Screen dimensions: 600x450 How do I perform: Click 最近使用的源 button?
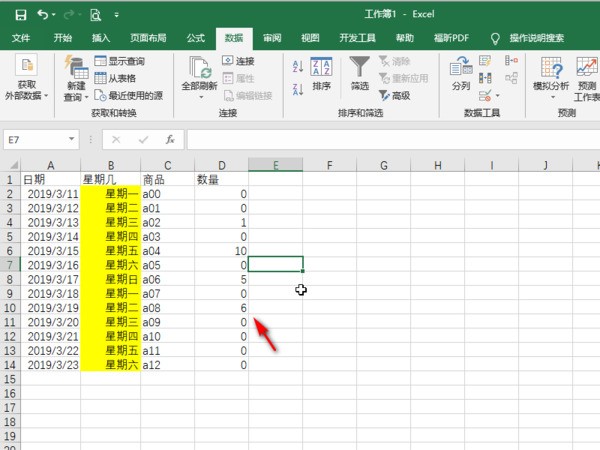(129, 95)
